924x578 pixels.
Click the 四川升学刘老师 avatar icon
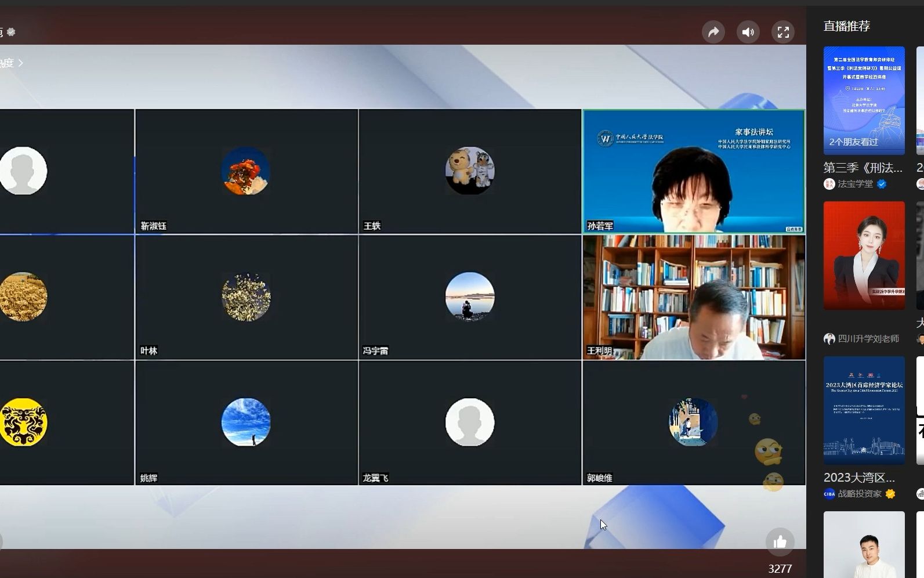pos(829,339)
